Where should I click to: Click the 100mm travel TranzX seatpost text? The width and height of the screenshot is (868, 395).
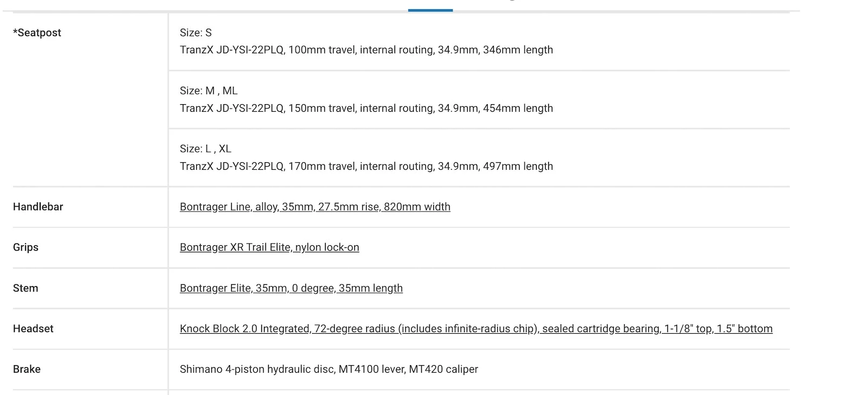[366, 50]
